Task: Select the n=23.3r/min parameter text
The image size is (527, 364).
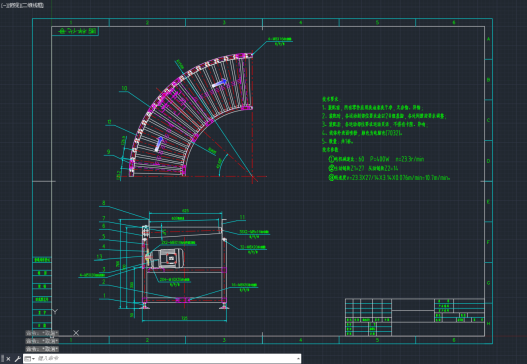Action: pyautogui.click(x=410, y=159)
